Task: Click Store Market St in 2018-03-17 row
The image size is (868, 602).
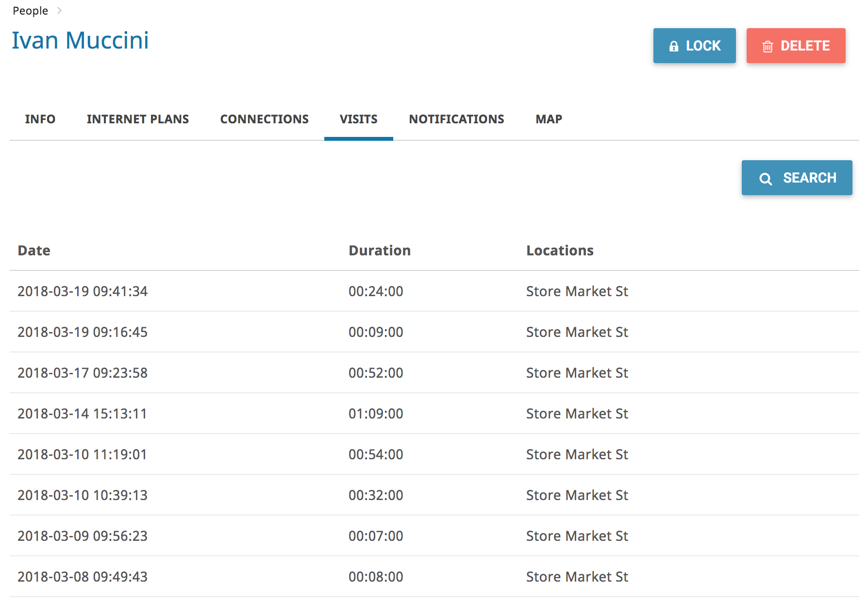Action: (577, 373)
